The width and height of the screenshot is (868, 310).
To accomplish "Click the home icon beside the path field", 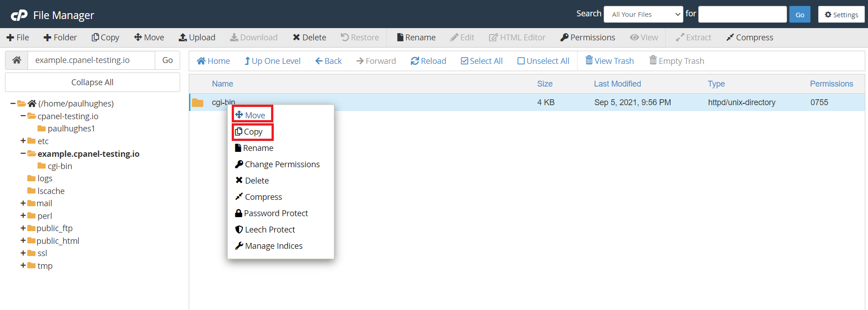I will (x=17, y=60).
